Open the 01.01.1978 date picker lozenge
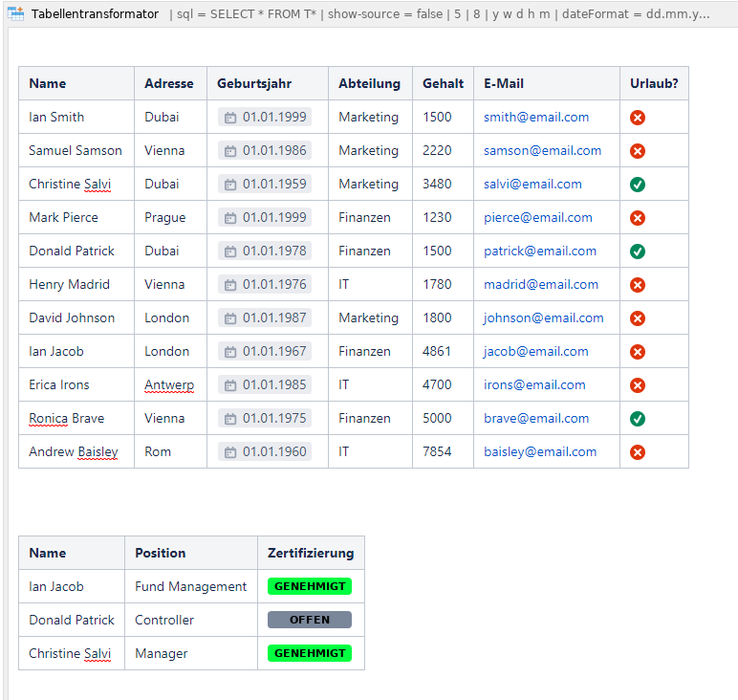The width and height of the screenshot is (738, 700). pyautogui.click(x=265, y=251)
